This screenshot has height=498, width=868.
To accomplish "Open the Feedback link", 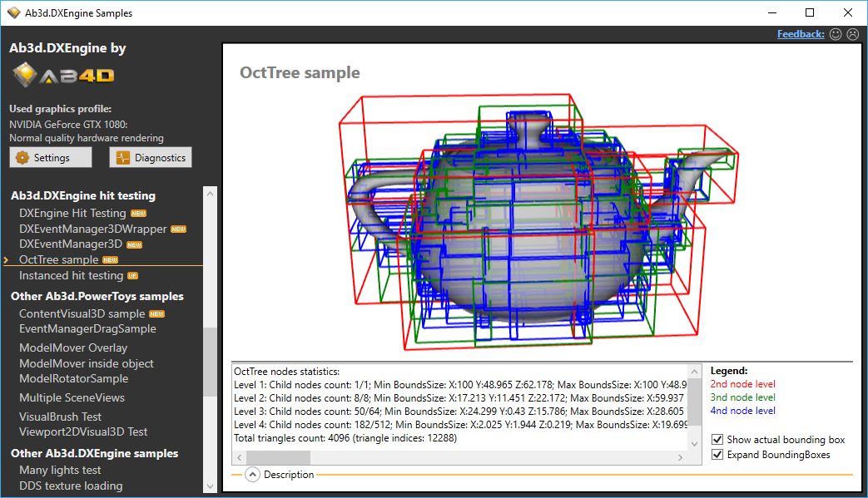I will 801,34.
